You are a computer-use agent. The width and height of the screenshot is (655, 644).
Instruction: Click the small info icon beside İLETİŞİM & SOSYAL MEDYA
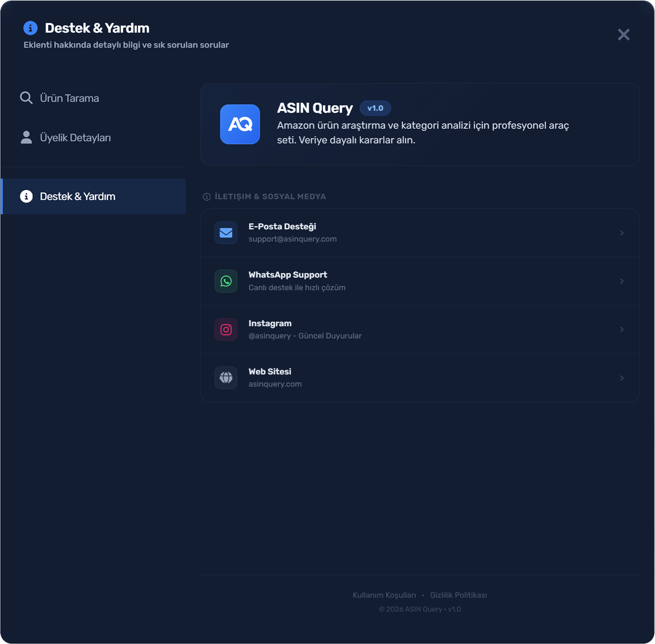coord(207,197)
